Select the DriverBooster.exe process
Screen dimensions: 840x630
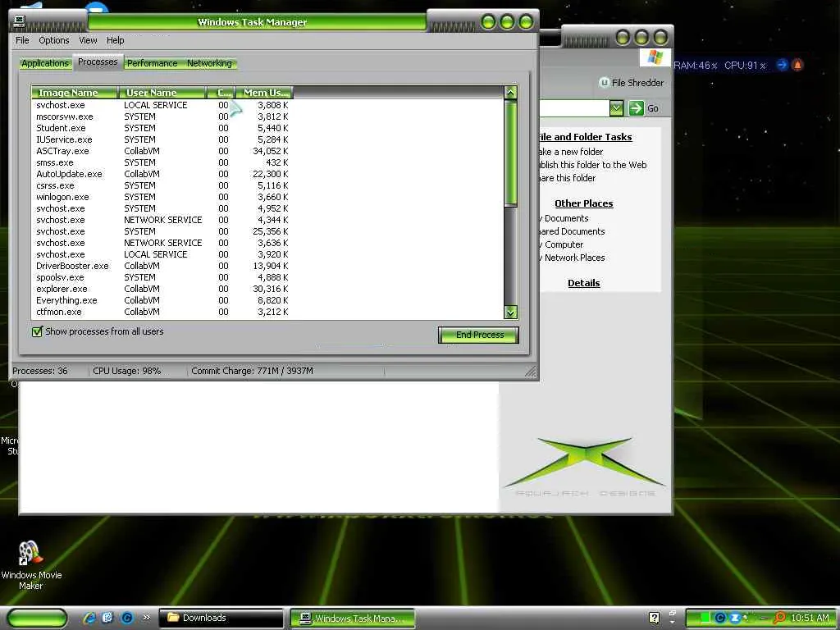click(162, 266)
